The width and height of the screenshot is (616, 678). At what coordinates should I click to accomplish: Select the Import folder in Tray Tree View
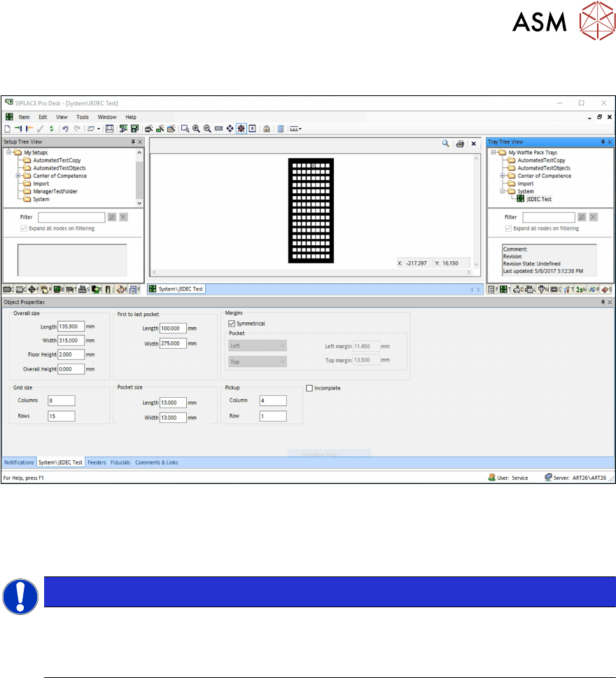coord(526,184)
